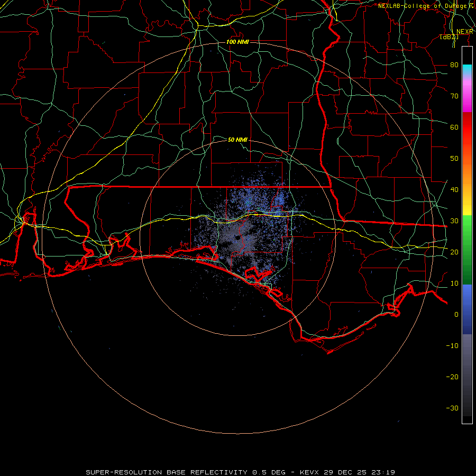Click the KEVX radar site center dot
Screen dimensions: 476x476
(x=237, y=238)
